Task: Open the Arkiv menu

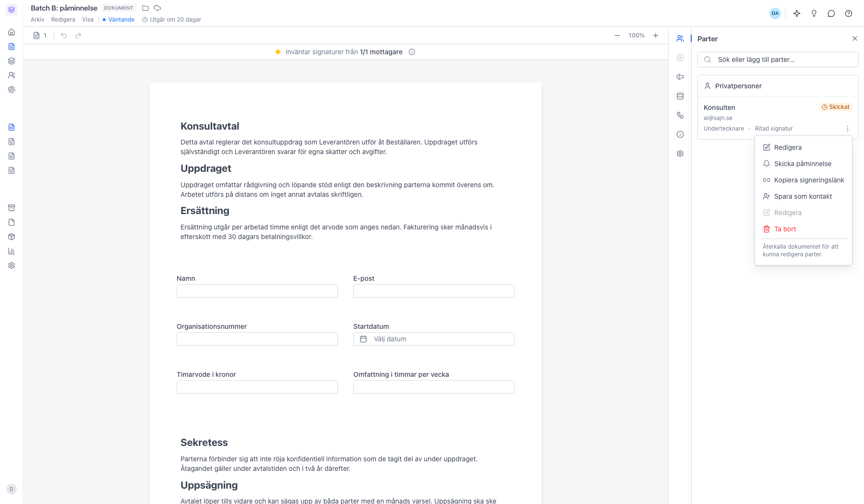Action: [37, 20]
